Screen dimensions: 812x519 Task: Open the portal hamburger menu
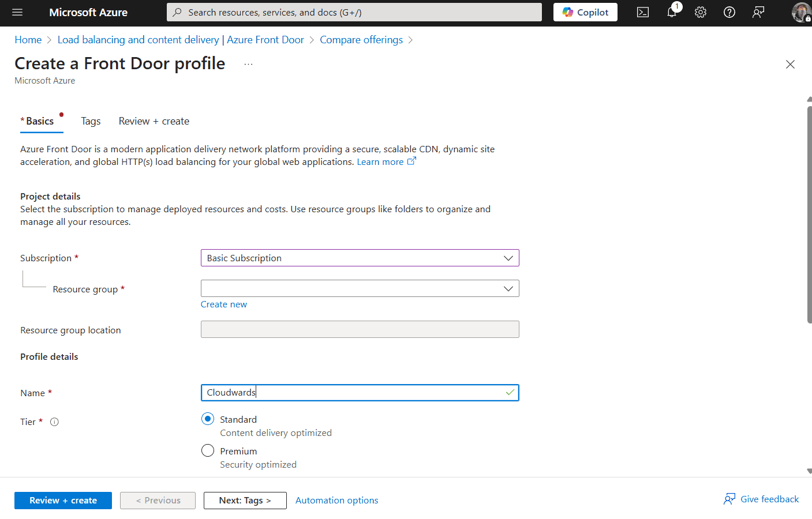[x=17, y=12]
